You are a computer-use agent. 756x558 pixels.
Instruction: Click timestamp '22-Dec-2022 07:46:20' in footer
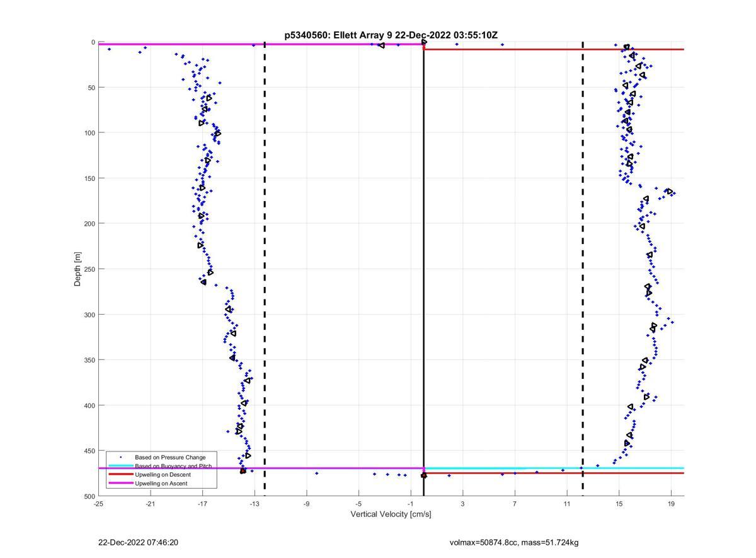click(x=138, y=542)
